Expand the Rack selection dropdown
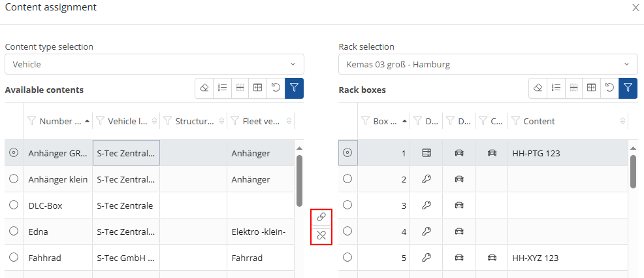644x278 pixels. pyautogui.click(x=488, y=64)
